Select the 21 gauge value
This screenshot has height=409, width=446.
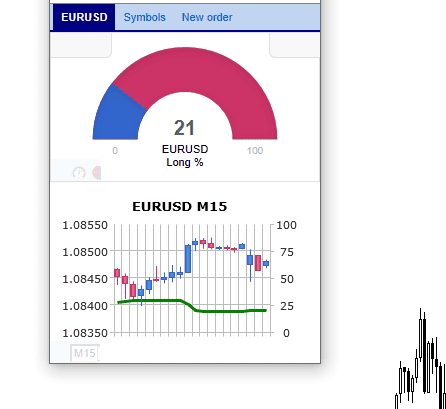point(184,128)
